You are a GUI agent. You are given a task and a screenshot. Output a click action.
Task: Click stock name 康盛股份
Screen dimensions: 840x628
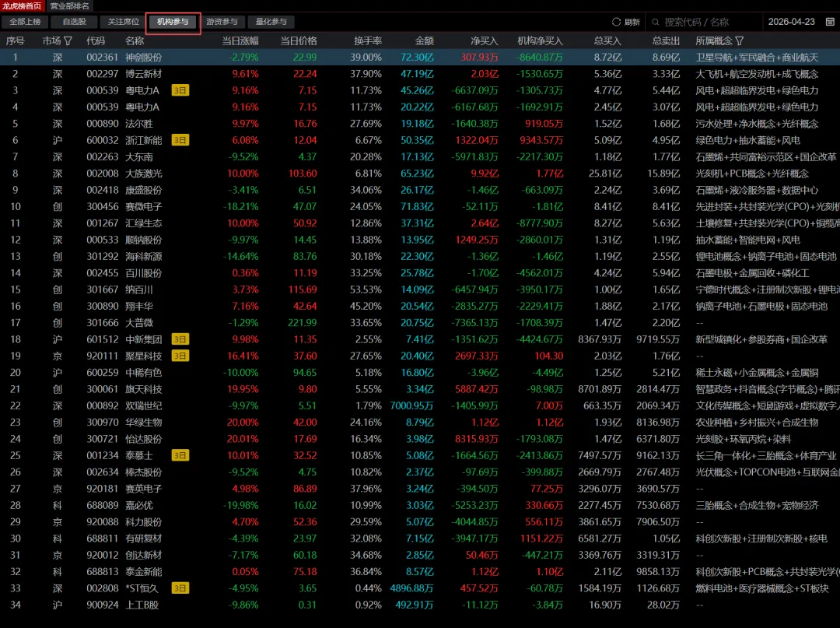pyautogui.click(x=144, y=190)
